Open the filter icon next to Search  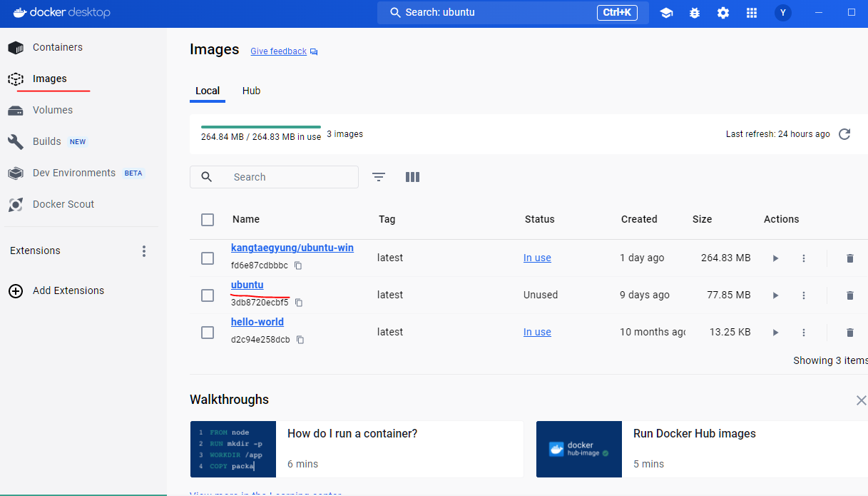coord(379,177)
